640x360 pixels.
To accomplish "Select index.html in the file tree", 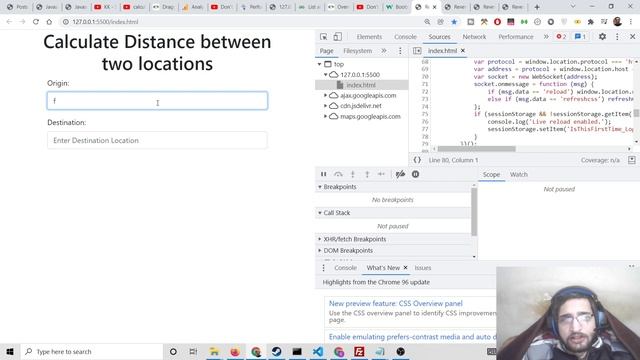I will pyautogui.click(x=361, y=85).
